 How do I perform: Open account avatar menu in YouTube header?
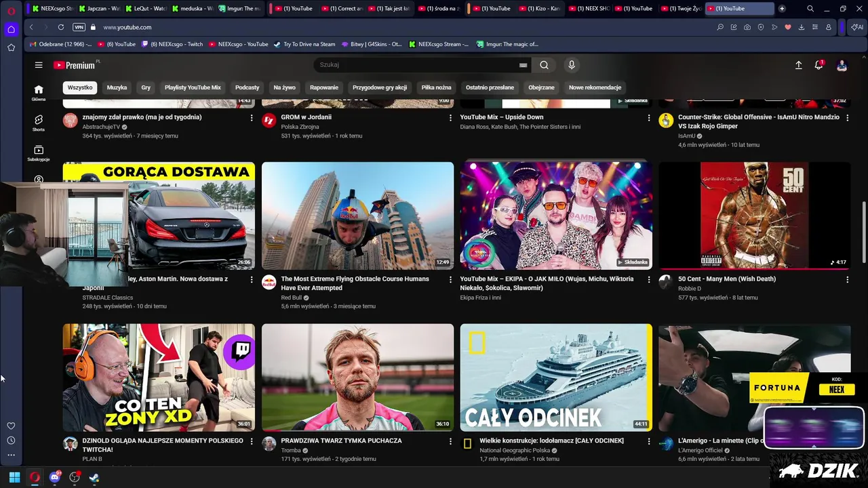[842, 65]
